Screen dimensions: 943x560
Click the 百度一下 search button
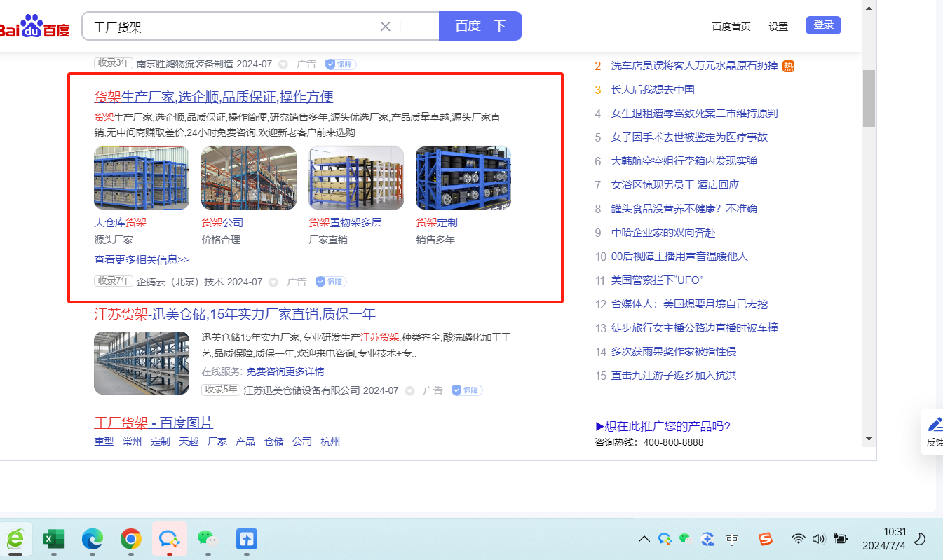(x=480, y=26)
